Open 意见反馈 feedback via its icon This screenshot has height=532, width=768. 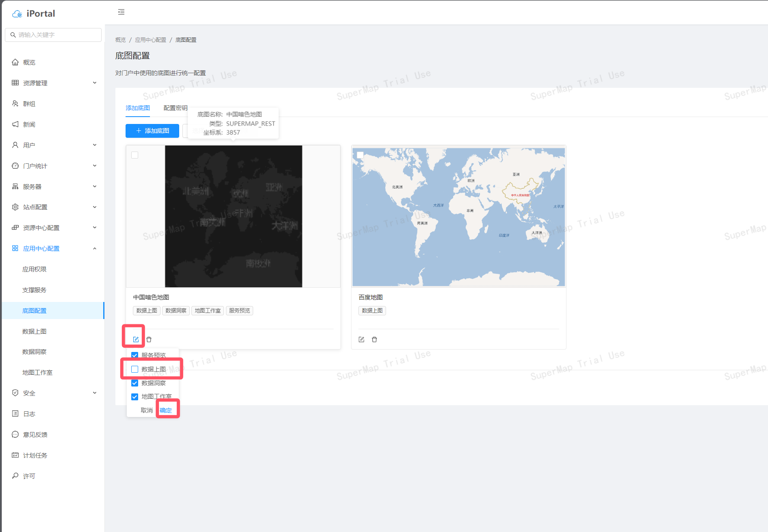(x=15, y=434)
